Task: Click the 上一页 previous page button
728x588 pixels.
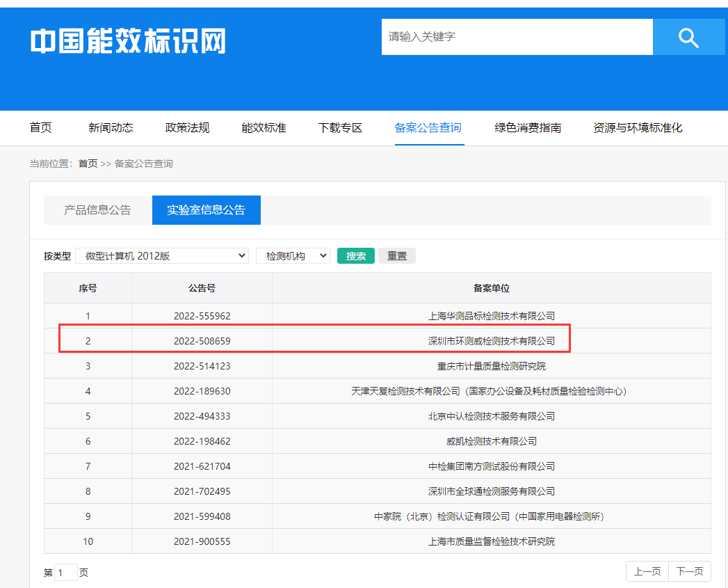Action: (x=647, y=571)
